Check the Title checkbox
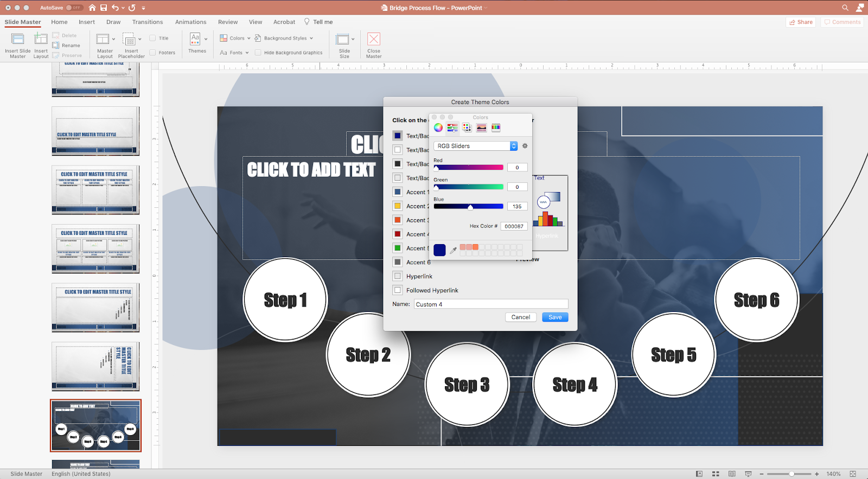 (x=152, y=38)
